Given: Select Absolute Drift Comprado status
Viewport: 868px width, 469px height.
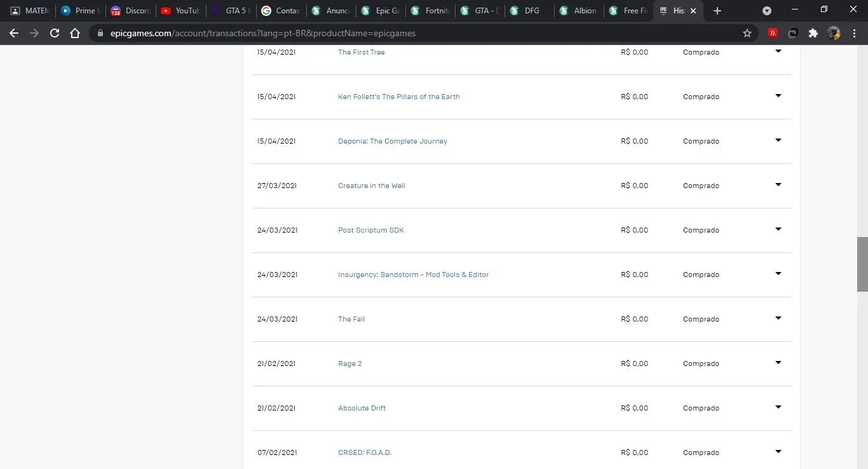Looking at the screenshot, I should point(701,408).
